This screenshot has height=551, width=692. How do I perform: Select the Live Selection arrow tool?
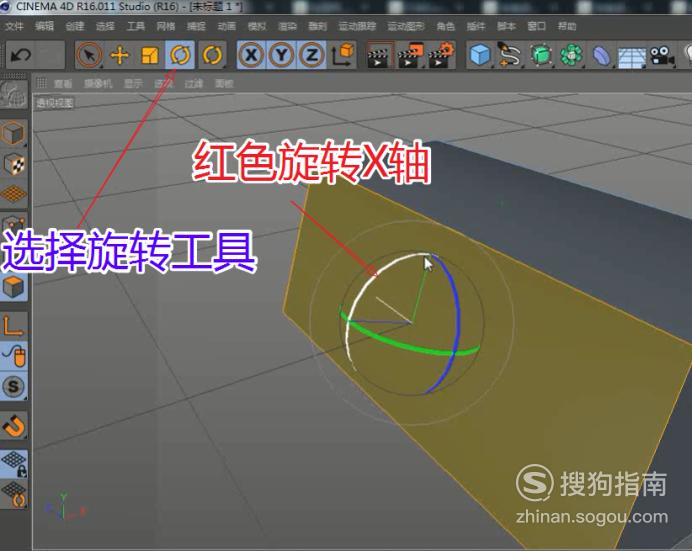point(90,55)
